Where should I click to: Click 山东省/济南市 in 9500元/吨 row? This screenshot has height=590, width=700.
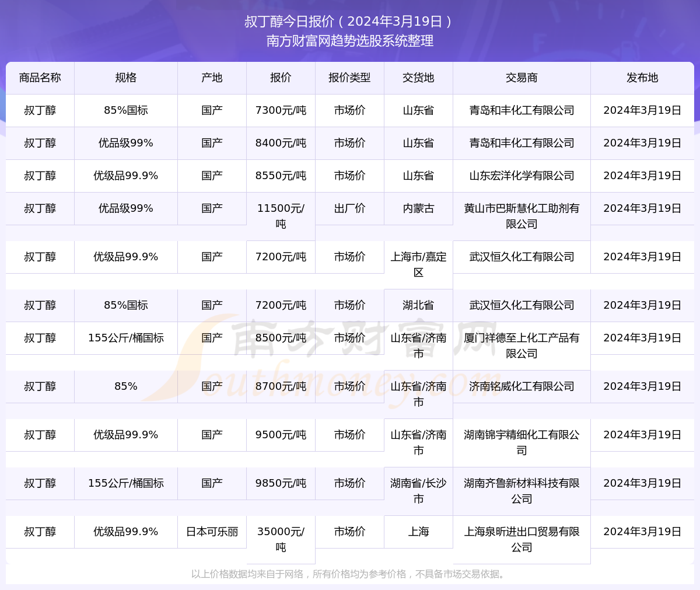click(x=418, y=442)
